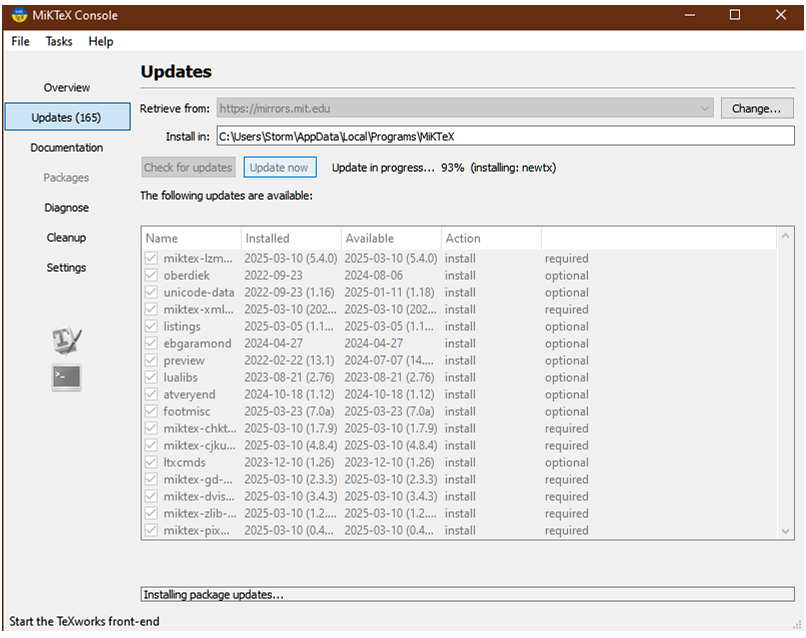Open the Cleanup page

pyautogui.click(x=67, y=238)
